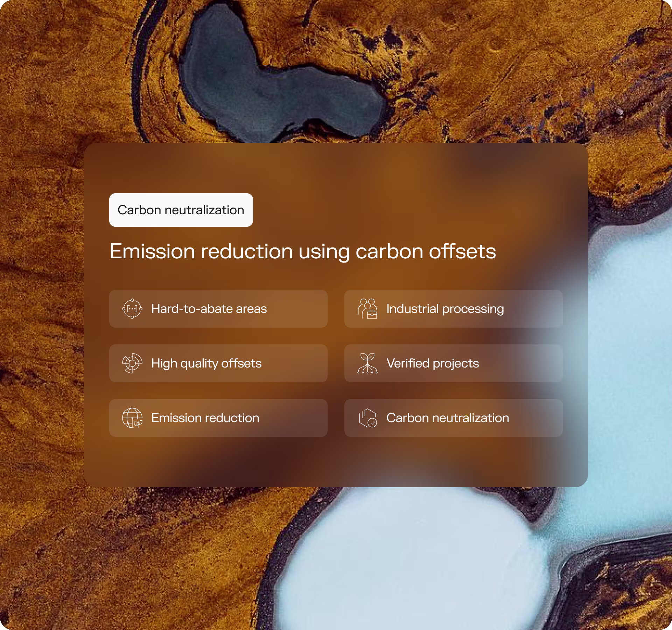Click the shield checkmark icon beside Carbon neutralization
Screen dimensions: 672x630
pos(367,418)
